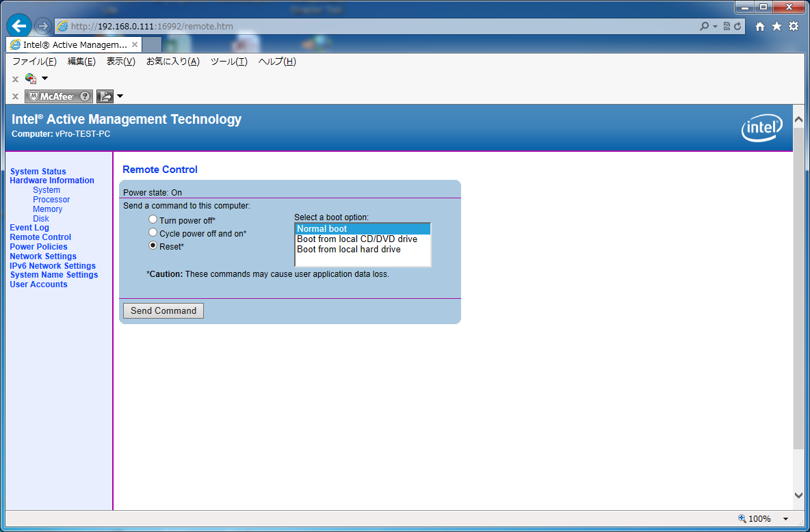Screen dimensions: 810x532
Task: Open the User Accounts link
Action: (x=39, y=284)
